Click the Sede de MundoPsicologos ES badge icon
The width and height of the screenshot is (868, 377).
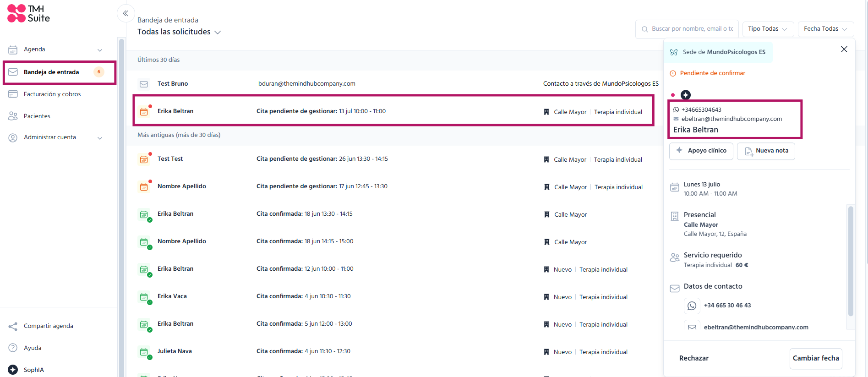pyautogui.click(x=674, y=52)
